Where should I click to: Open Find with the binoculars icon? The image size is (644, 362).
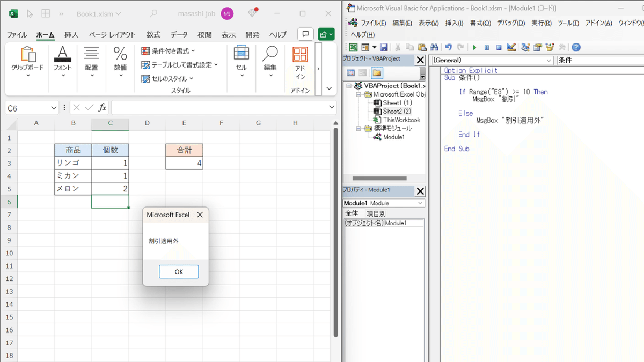point(434,47)
